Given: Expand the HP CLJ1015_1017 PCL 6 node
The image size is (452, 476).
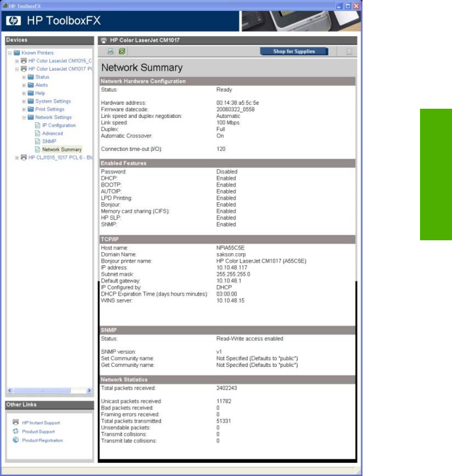Looking at the screenshot, I should (17, 158).
